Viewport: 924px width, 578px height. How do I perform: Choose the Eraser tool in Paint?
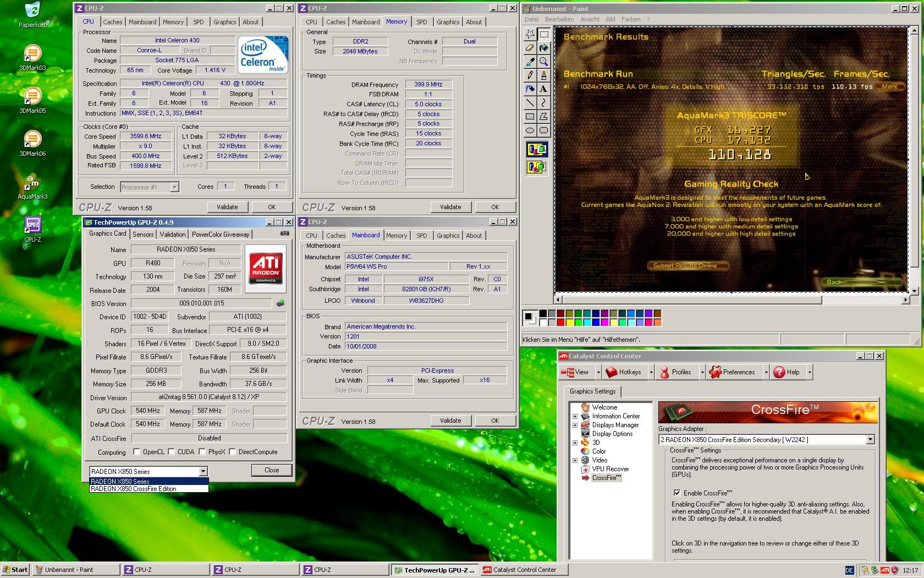tap(530, 48)
